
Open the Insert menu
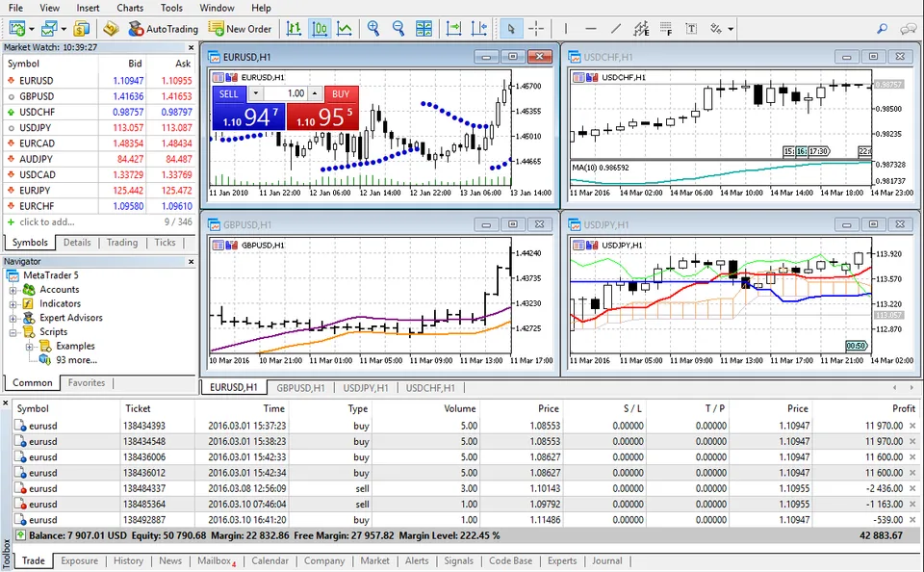point(88,8)
